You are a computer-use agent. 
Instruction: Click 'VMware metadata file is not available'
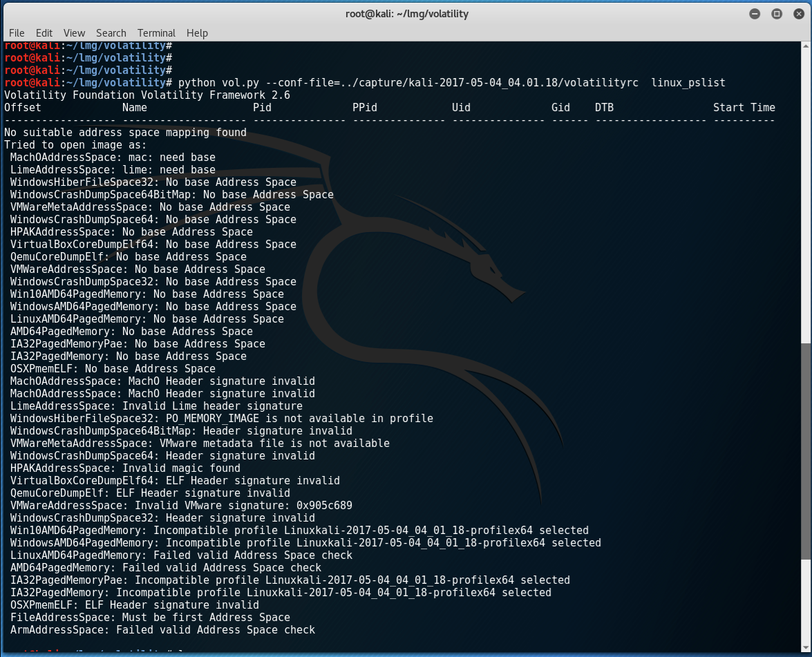pos(274,443)
